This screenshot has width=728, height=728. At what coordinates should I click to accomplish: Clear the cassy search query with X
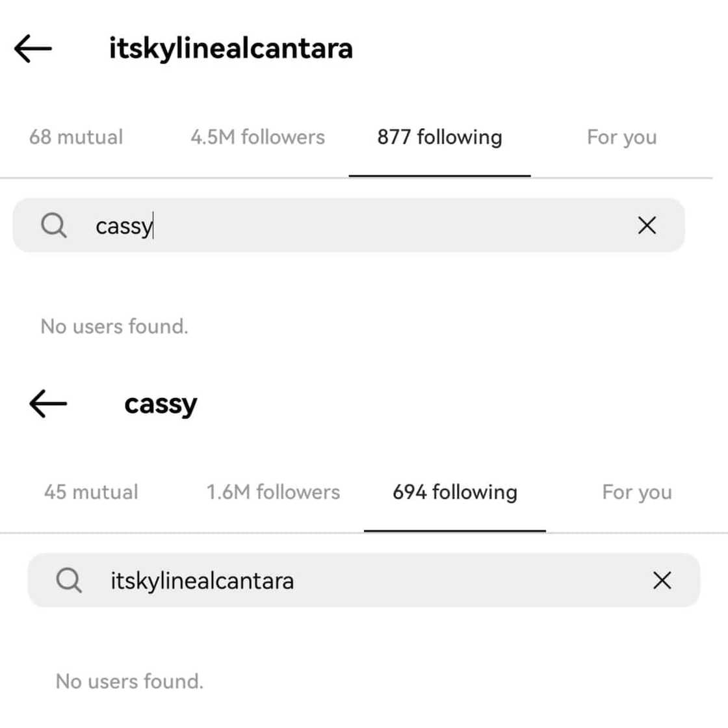(x=647, y=226)
